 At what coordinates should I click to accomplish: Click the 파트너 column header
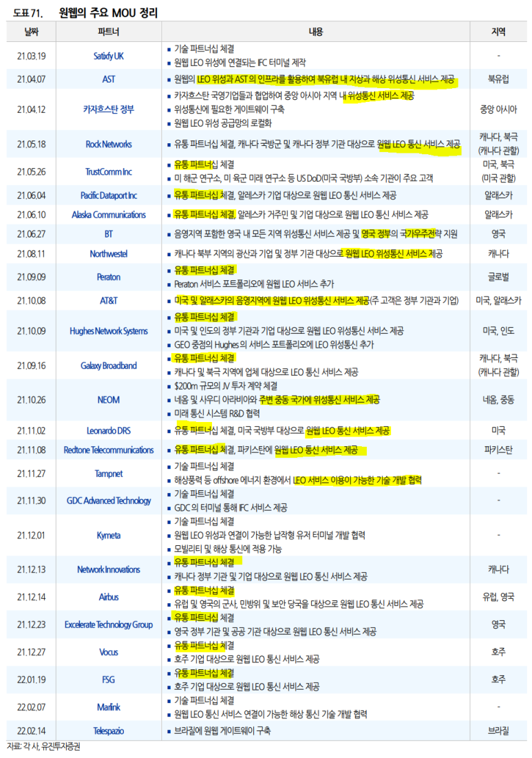pyautogui.click(x=109, y=32)
